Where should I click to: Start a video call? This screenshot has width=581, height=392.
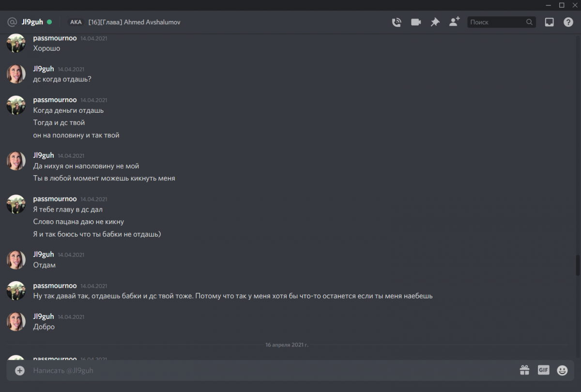[x=416, y=22]
